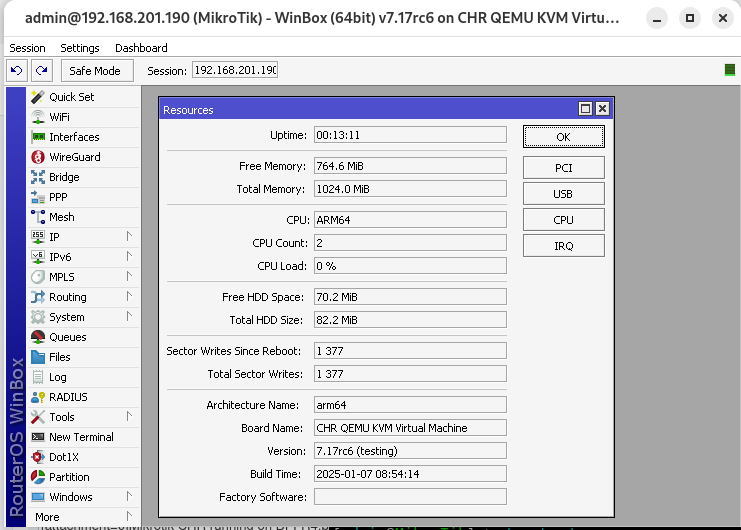Open the Dot1X icon
This screenshot has height=530, width=741.
point(38,457)
